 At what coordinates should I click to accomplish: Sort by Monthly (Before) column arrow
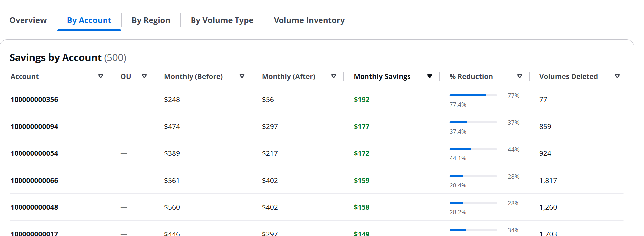pos(242,76)
